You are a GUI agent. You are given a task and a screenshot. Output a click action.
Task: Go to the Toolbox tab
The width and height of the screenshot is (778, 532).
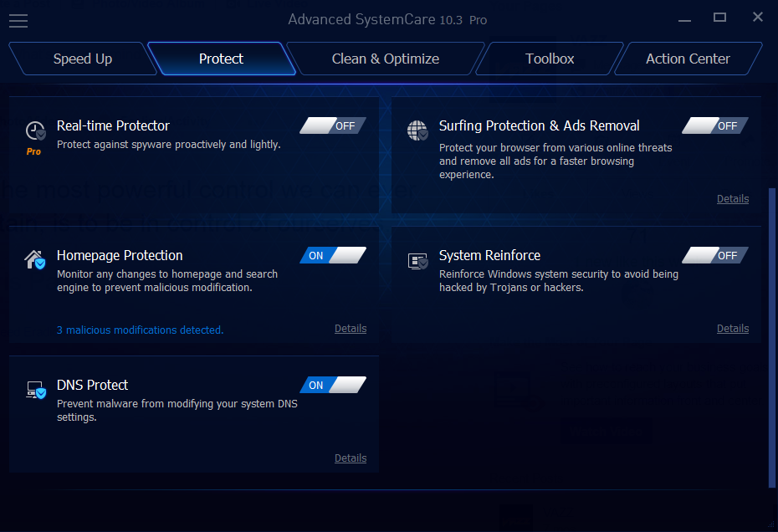point(550,59)
